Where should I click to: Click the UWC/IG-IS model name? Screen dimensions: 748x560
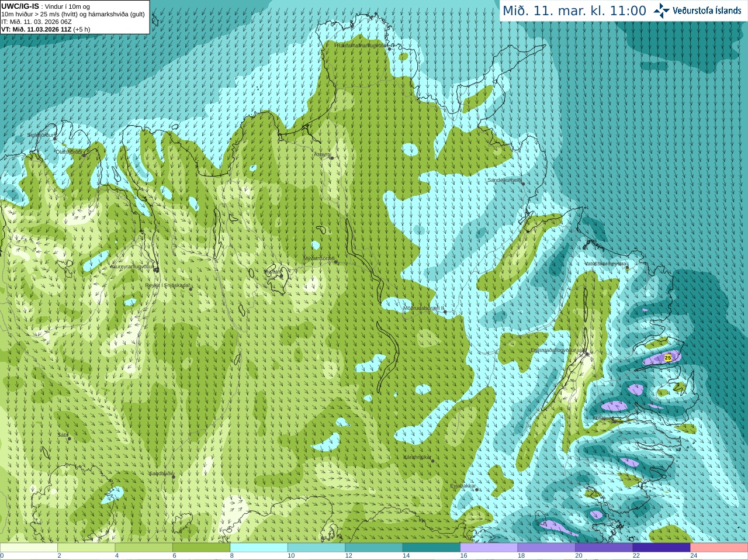tap(20, 6)
